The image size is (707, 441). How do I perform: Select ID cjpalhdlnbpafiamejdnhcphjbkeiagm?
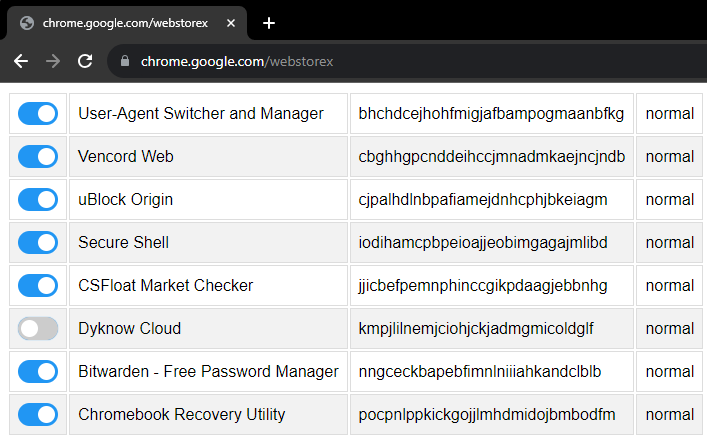483,199
